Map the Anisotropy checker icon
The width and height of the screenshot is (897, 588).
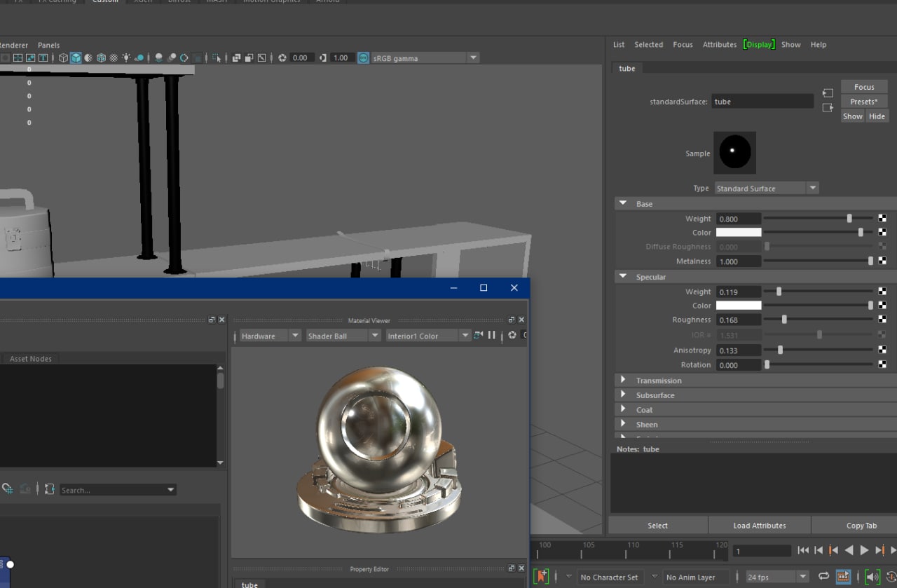click(882, 350)
